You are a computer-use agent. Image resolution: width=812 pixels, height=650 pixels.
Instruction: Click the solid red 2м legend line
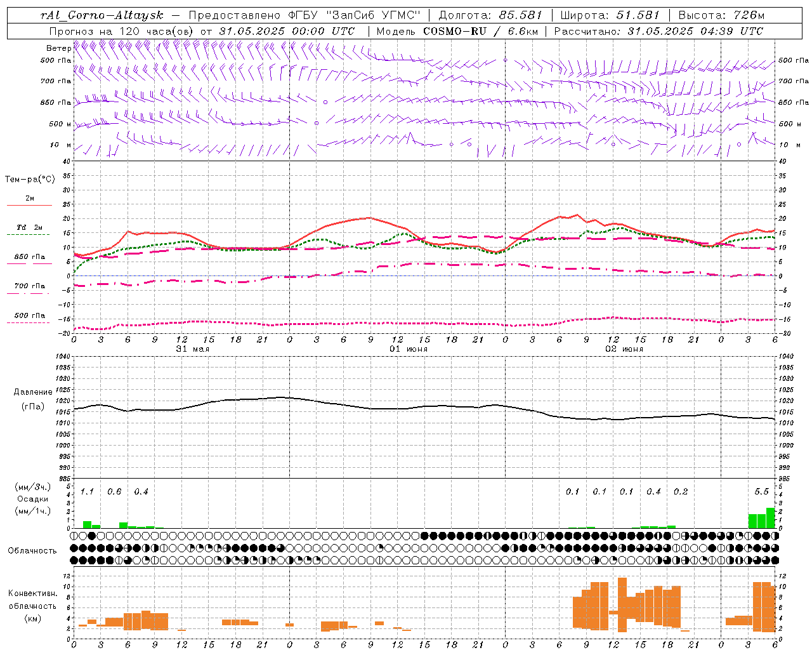tap(29, 205)
